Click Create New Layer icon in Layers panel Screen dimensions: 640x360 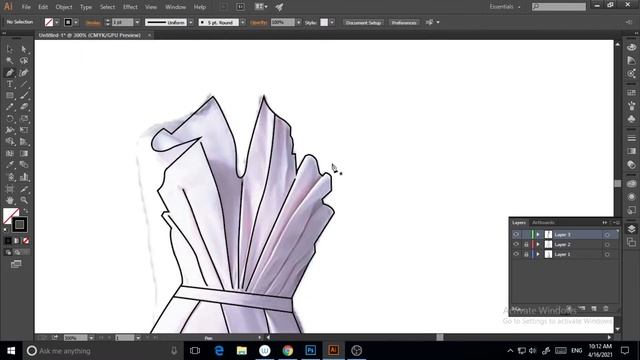tap(594, 309)
